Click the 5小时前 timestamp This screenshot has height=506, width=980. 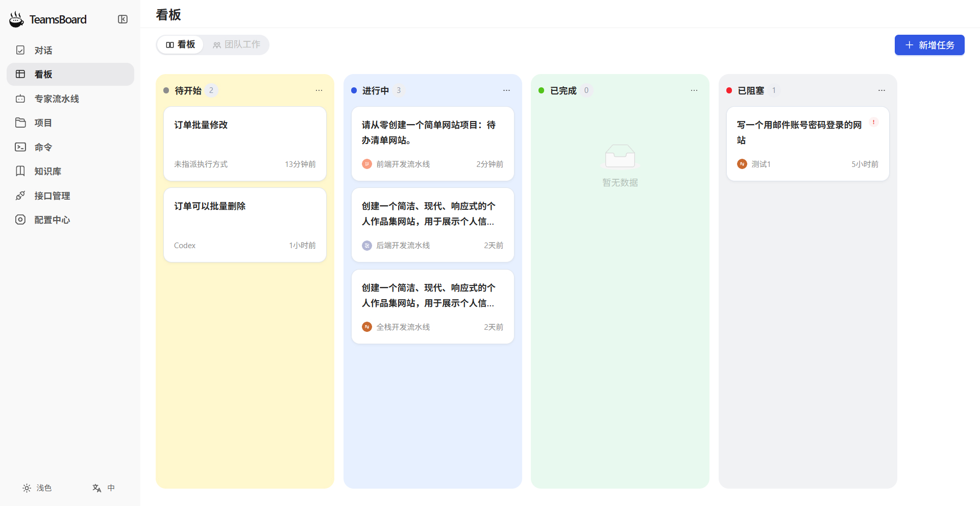pos(865,164)
